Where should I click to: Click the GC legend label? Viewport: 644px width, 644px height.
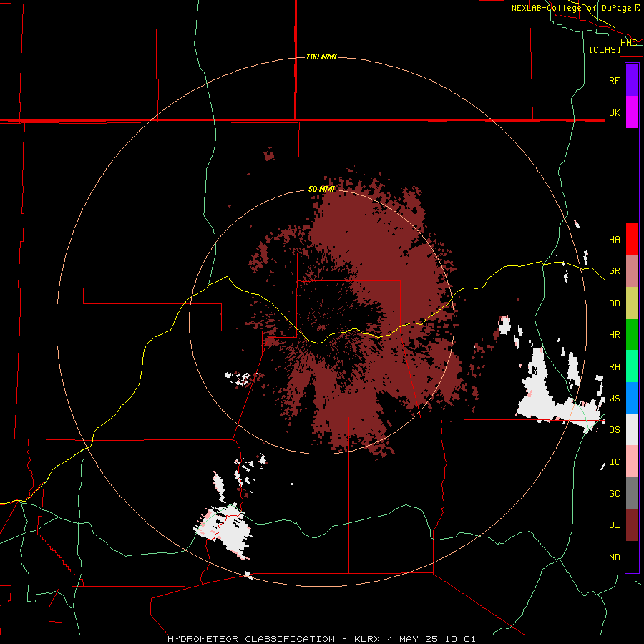(x=614, y=494)
